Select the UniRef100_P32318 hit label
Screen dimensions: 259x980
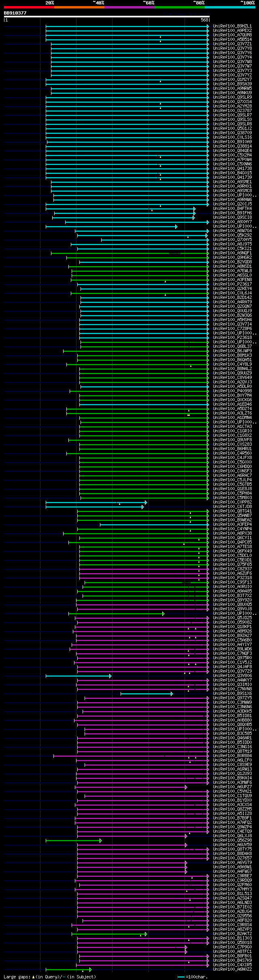click(x=232, y=578)
